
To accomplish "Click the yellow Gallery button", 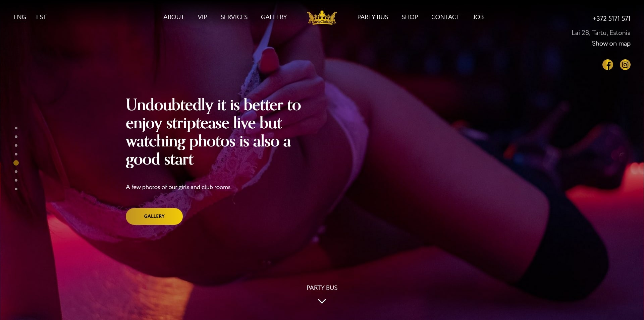I will (x=154, y=216).
